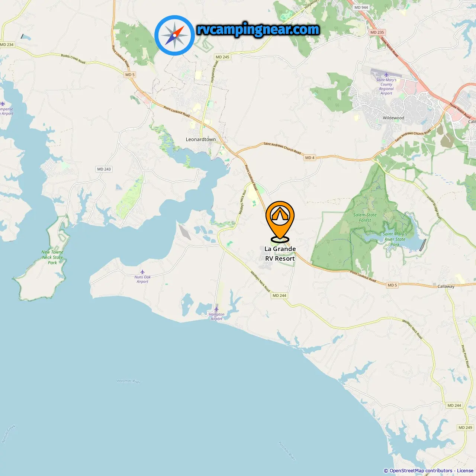Open the License link
This screenshot has height=476, width=476.
coord(465,471)
